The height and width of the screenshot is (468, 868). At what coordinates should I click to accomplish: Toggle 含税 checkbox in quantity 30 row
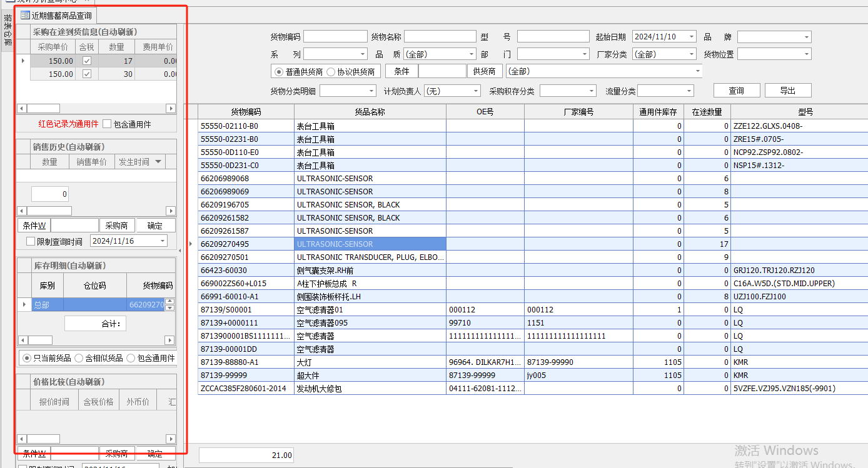(x=87, y=74)
